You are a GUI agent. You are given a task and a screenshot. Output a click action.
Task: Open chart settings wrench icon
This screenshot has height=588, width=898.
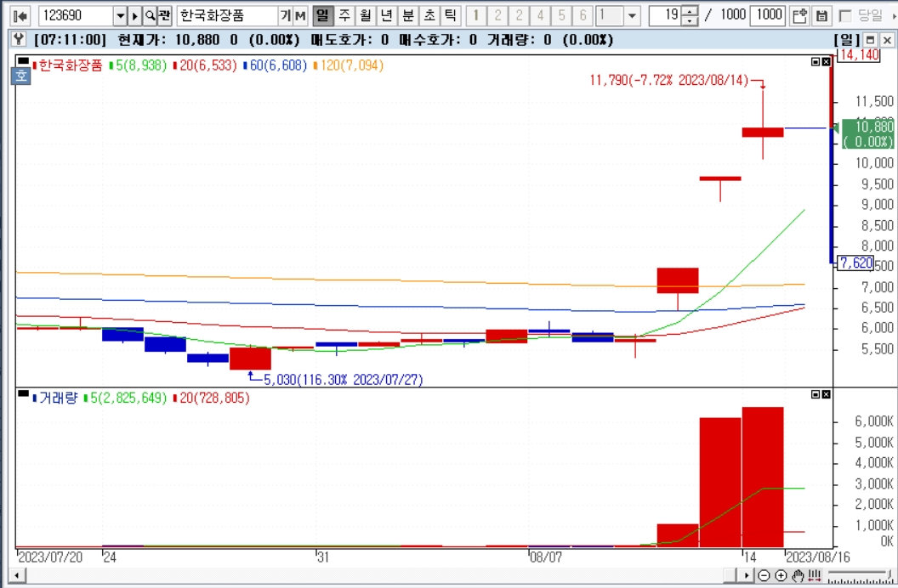(19, 40)
